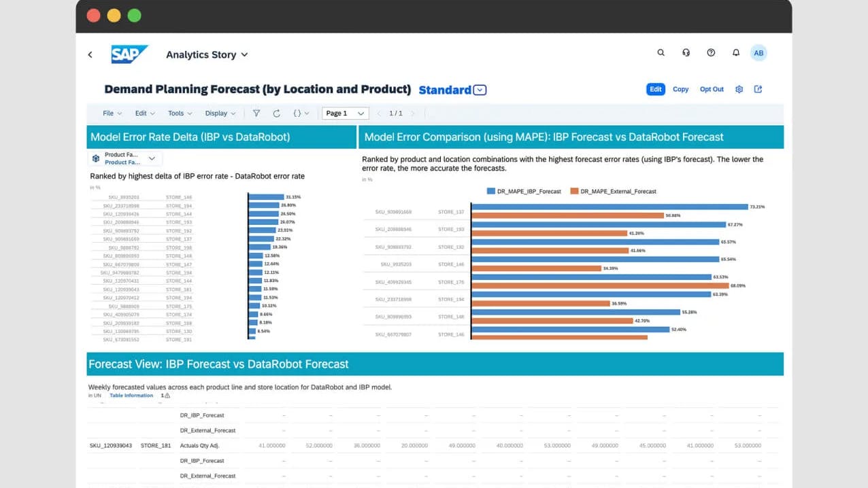Viewport: 868px width, 488px height.
Task: Click the AB avatar badge
Action: pyautogui.click(x=758, y=52)
